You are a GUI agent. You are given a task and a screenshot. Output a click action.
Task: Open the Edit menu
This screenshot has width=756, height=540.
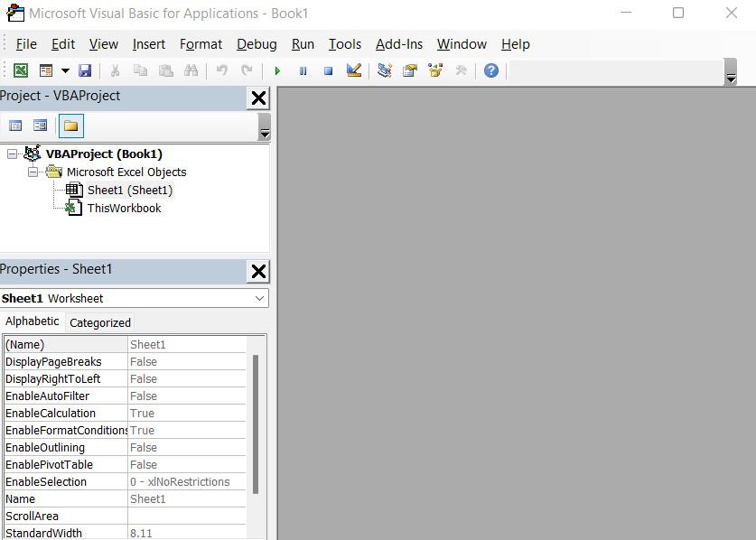tap(63, 44)
